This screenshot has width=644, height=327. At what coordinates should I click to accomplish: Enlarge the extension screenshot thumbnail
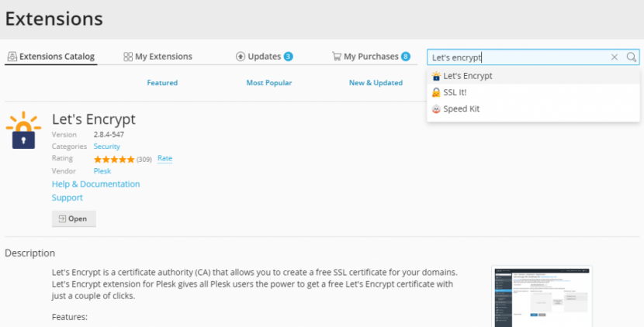(542, 296)
